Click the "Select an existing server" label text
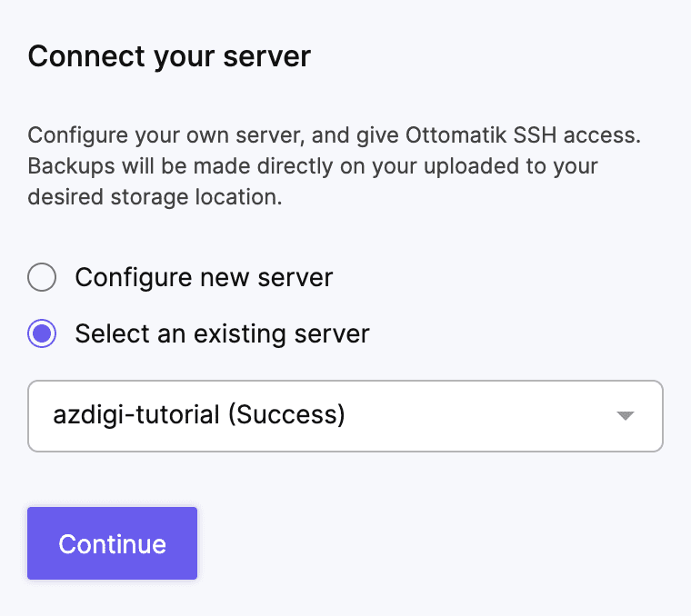 click(x=222, y=333)
